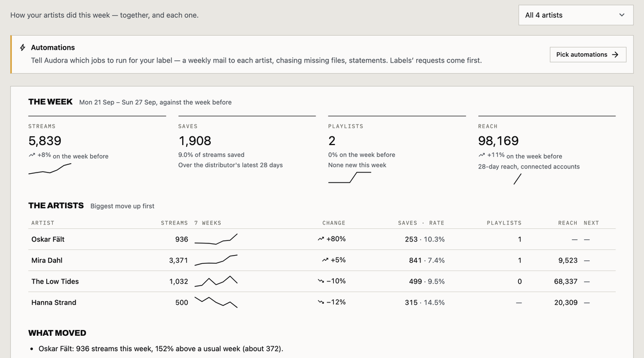
Task: Click the falling trend icon next to −10%
Action: 321,281
